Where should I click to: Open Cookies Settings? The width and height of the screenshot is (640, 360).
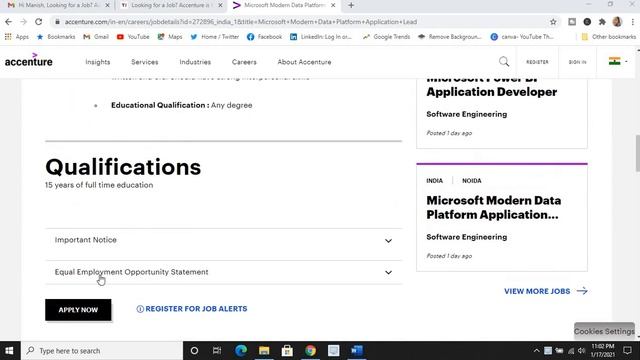[604, 331]
